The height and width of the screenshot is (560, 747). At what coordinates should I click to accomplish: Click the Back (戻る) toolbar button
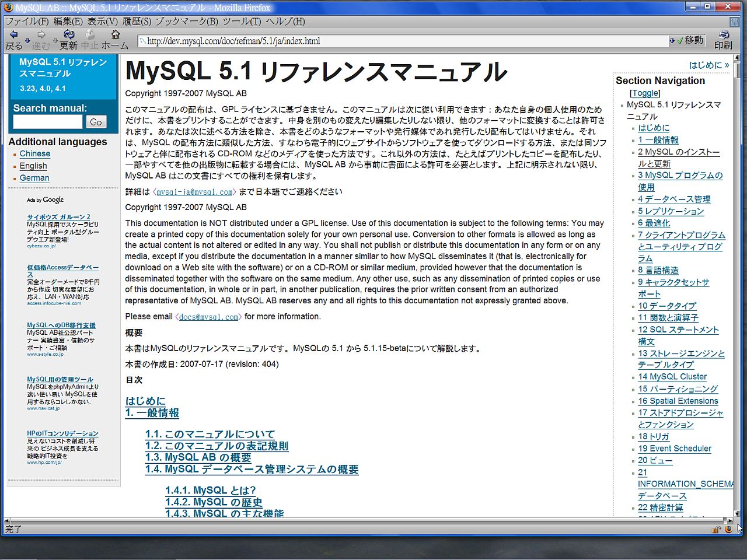[x=13, y=40]
